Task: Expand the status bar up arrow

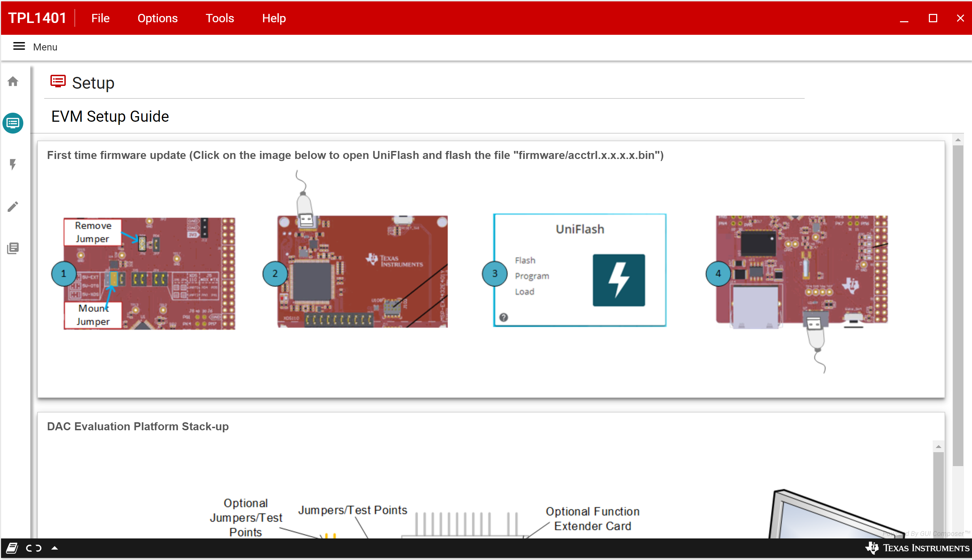Action: [x=55, y=548]
